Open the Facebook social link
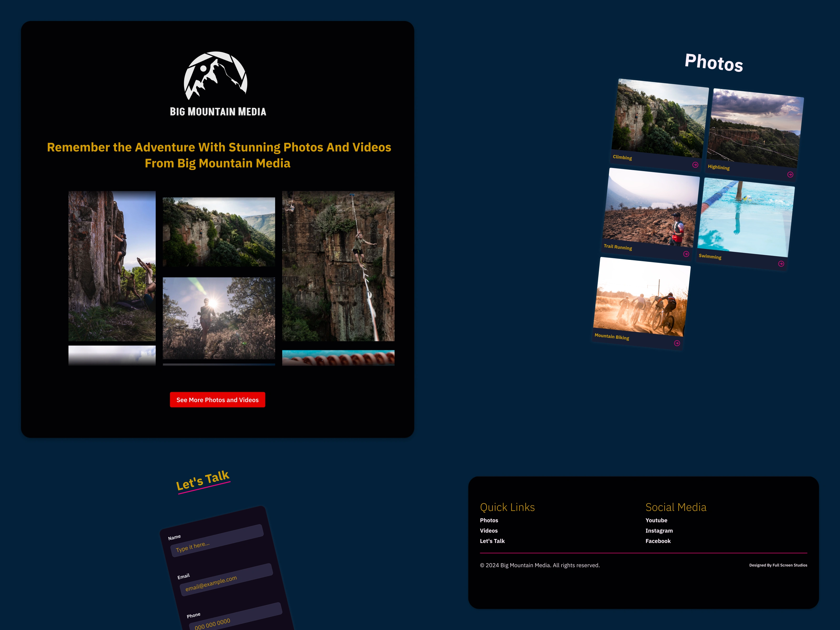Image resolution: width=840 pixels, height=630 pixels. pos(658,541)
